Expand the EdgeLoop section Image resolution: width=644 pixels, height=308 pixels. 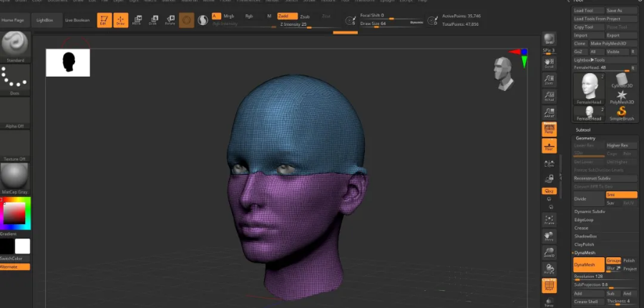[584, 220]
